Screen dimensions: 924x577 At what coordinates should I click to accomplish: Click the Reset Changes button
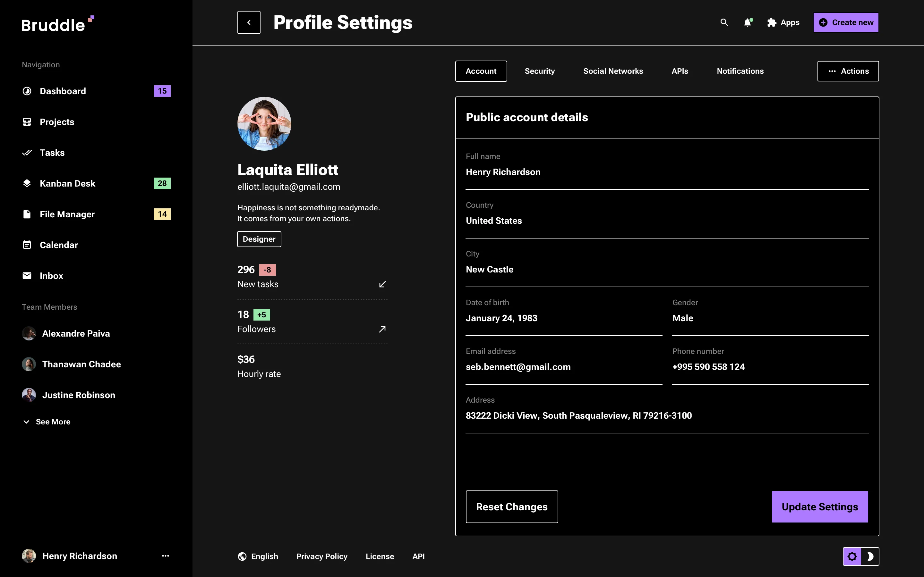[512, 507]
